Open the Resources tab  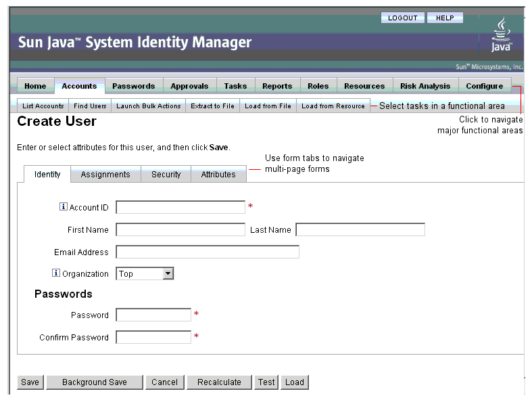(x=364, y=86)
